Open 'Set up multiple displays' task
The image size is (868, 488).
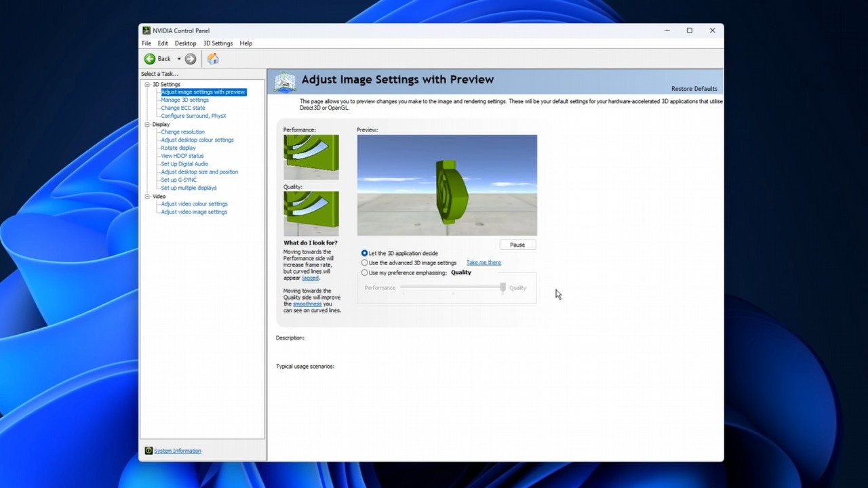tap(189, 188)
